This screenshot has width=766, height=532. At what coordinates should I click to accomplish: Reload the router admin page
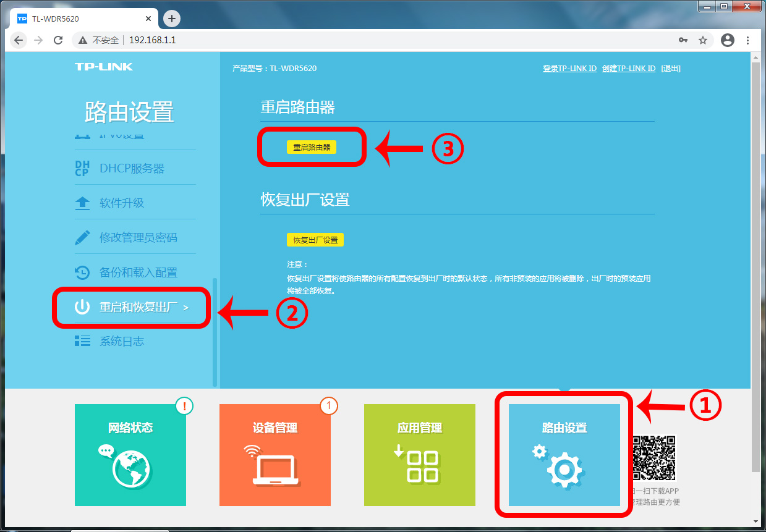click(x=58, y=40)
